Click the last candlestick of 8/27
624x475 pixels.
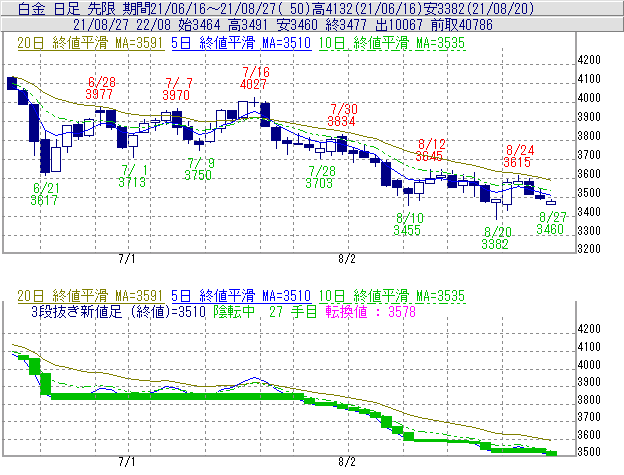coord(551,202)
